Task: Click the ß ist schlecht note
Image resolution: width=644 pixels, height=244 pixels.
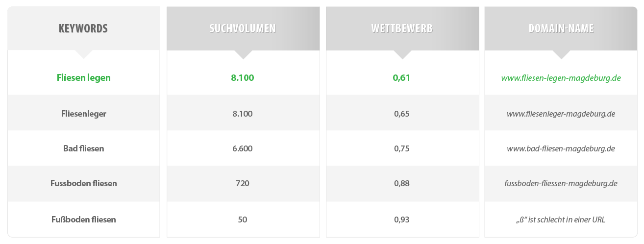Action: click(x=561, y=220)
